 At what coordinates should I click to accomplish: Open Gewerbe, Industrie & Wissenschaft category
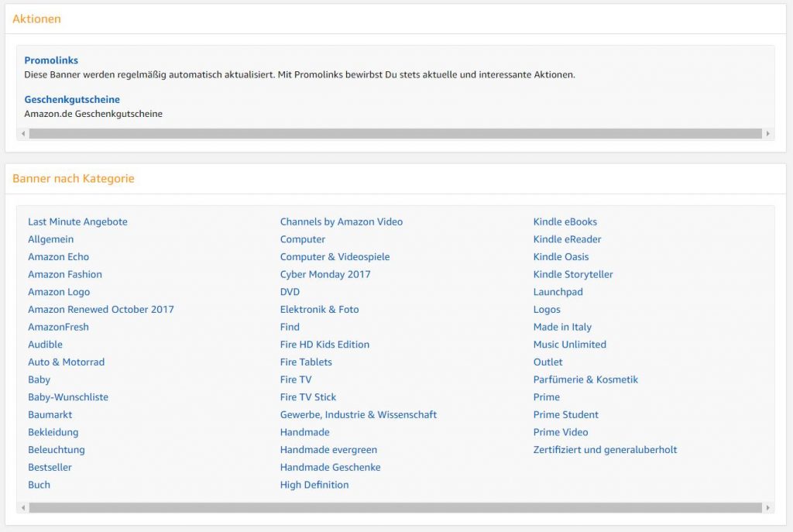tap(359, 414)
